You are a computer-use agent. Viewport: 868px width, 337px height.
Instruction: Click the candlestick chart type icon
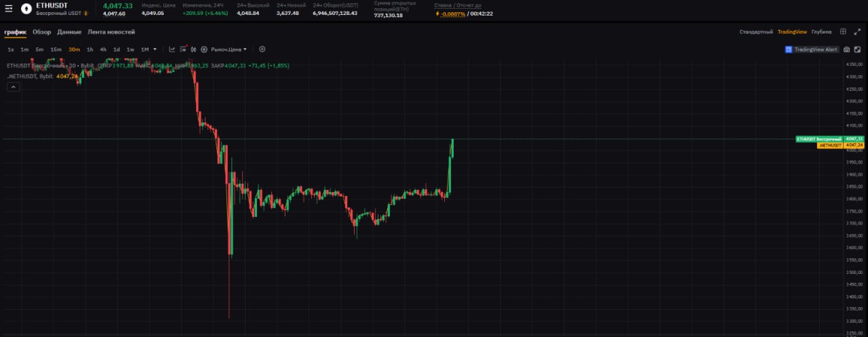click(x=193, y=49)
